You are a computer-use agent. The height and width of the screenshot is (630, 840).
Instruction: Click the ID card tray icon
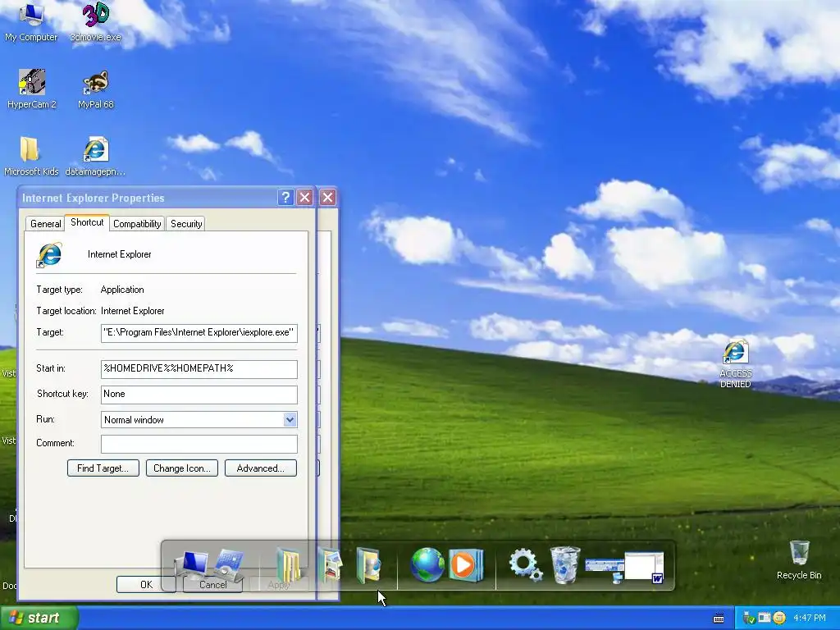(x=764, y=619)
